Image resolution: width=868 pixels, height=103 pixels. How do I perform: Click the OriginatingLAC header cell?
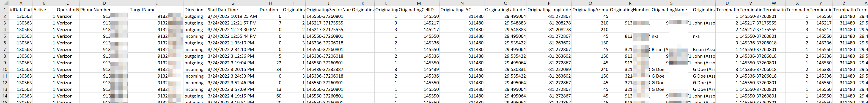tap(462, 10)
